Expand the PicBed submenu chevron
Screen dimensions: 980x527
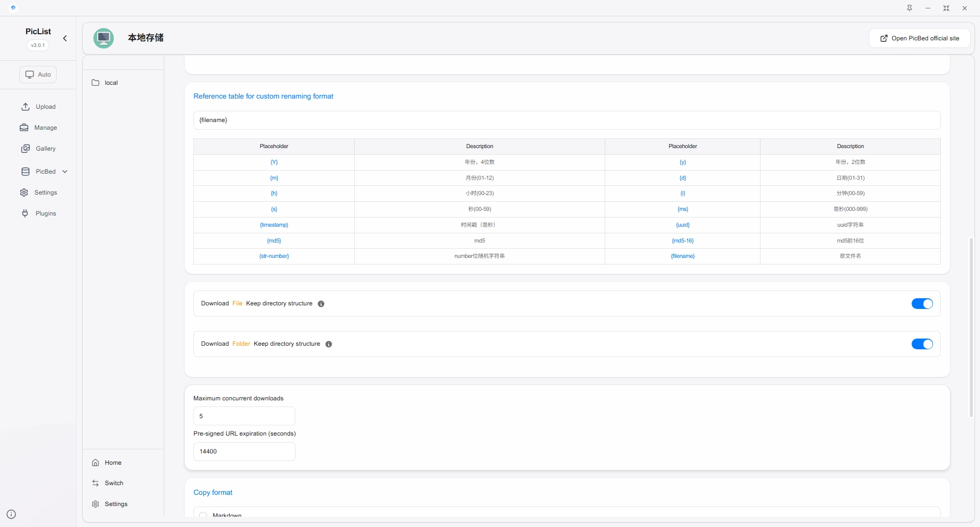click(65, 172)
